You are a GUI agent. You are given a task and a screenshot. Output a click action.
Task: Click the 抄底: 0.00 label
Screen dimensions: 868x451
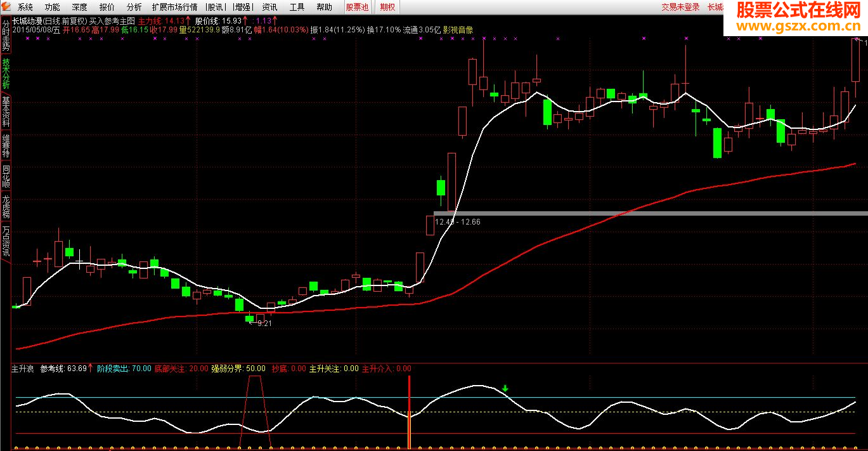[288, 368]
